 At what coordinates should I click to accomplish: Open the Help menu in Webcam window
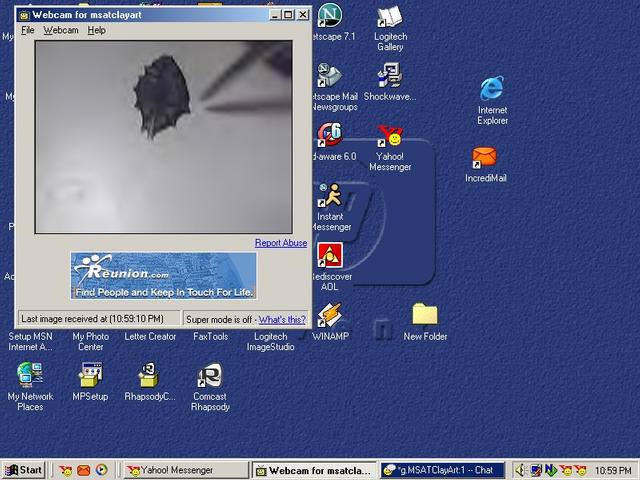(97, 30)
